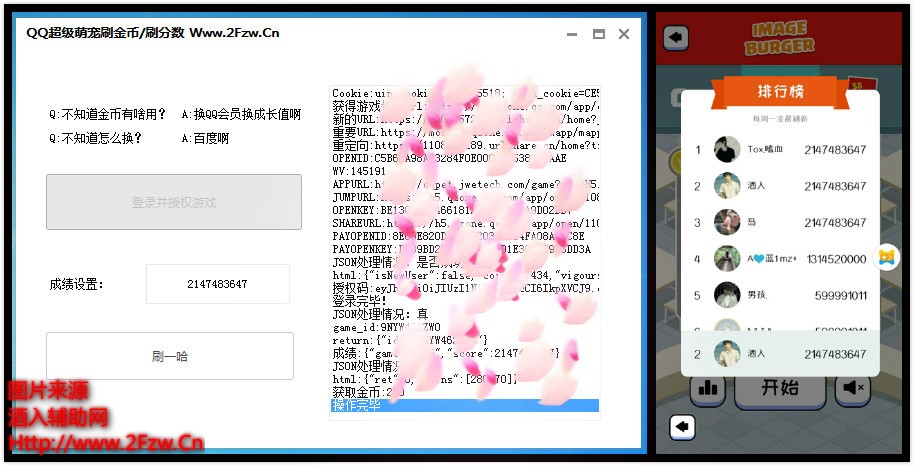Open the avatar of rank 4 player
The width and height of the screenshot is (915, 466).
tap(727, 259)
